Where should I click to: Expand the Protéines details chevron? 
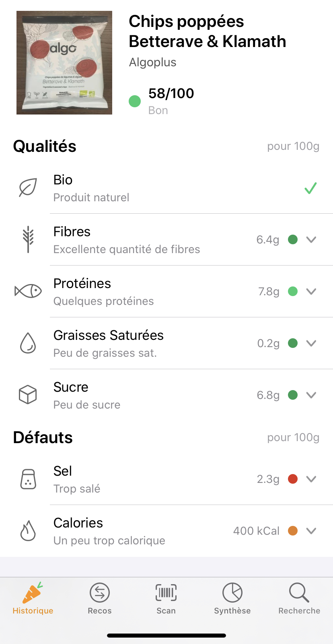[x=311, y=291]
